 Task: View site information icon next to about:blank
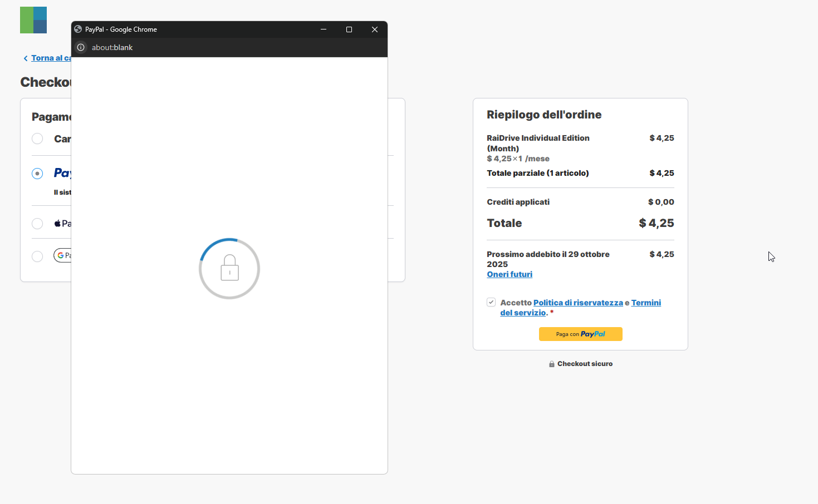point(81,47)
